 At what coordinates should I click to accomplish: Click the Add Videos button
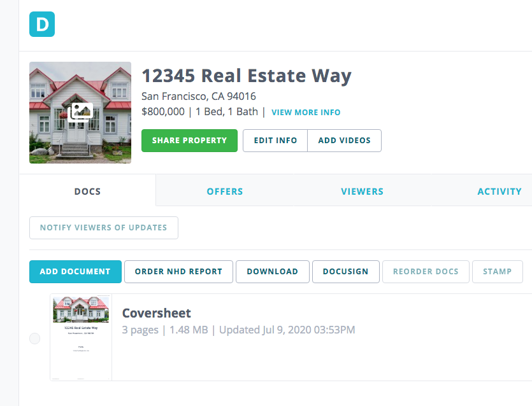click(x=345, y=140)
